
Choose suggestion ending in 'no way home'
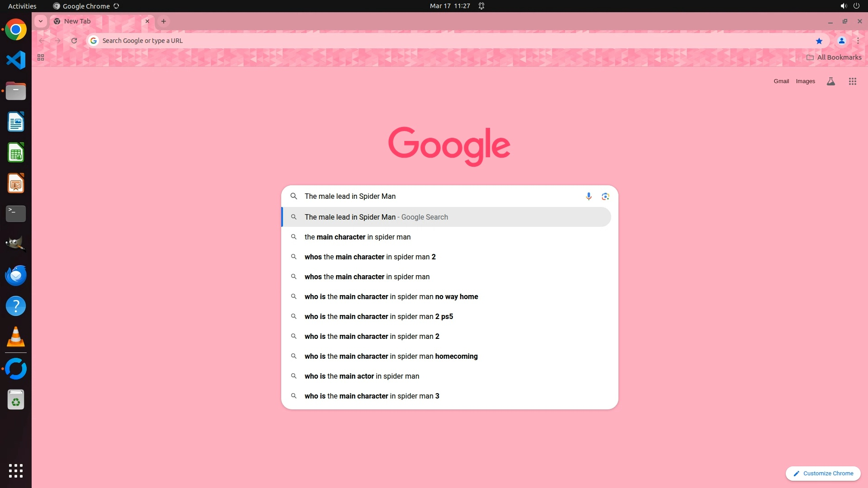tap(391, 296)
